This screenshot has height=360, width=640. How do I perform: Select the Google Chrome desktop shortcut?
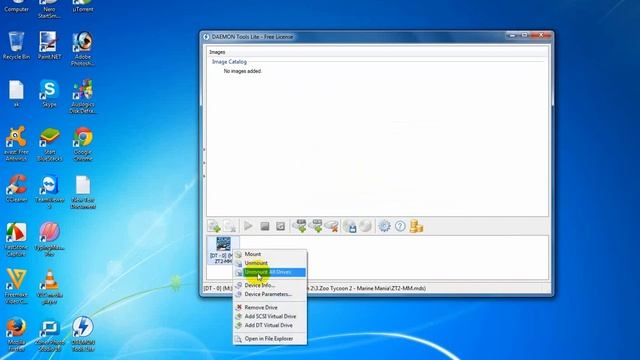pyautogui.click(x=83, y=144)
